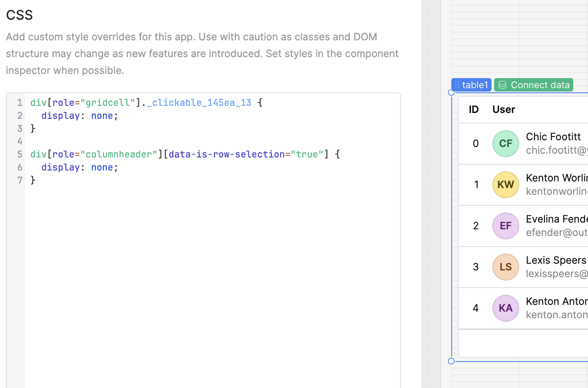
Task: Click the dotted panel divider beside the canvas
Action: [428, 193]
